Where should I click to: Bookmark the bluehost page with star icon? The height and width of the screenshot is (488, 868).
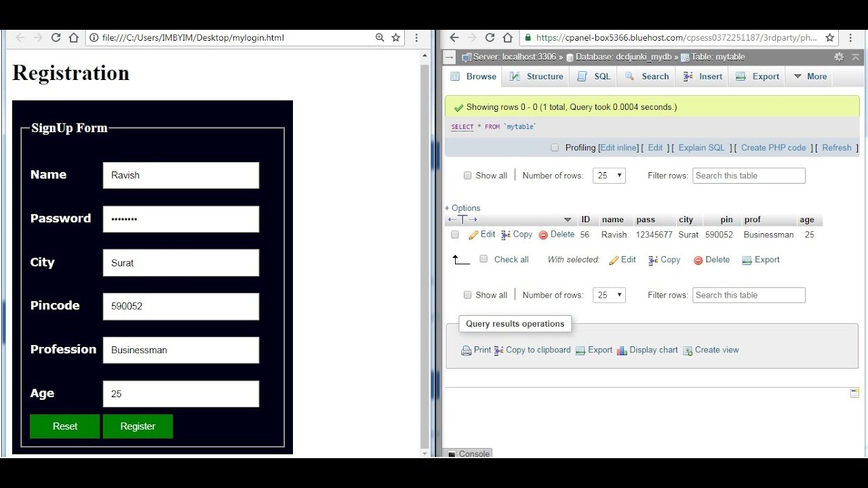coord(831,38)
